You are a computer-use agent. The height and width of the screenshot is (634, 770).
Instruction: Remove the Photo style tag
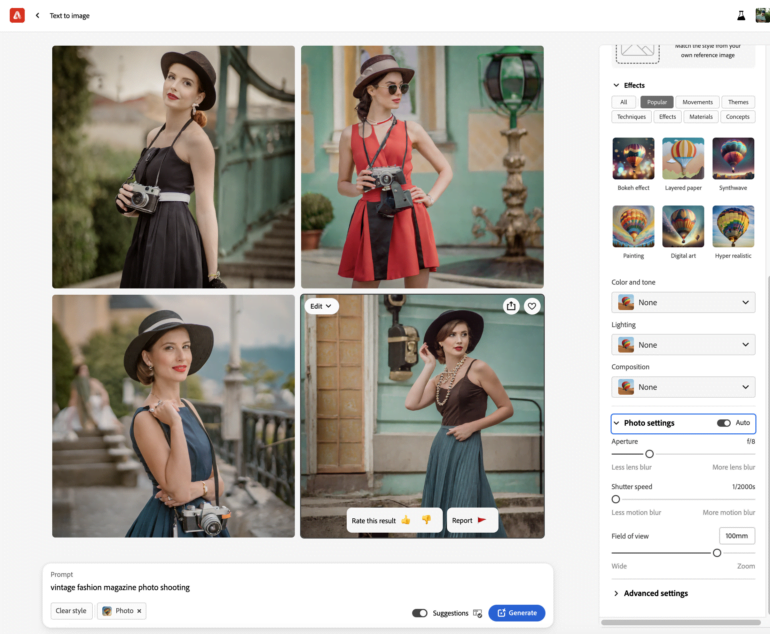click(140, 611)
